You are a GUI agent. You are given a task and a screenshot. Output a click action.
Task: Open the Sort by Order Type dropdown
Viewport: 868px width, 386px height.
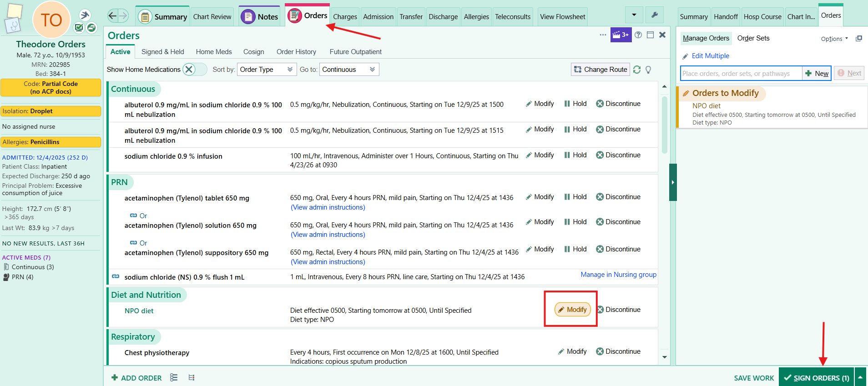click(x=267, y=70)
